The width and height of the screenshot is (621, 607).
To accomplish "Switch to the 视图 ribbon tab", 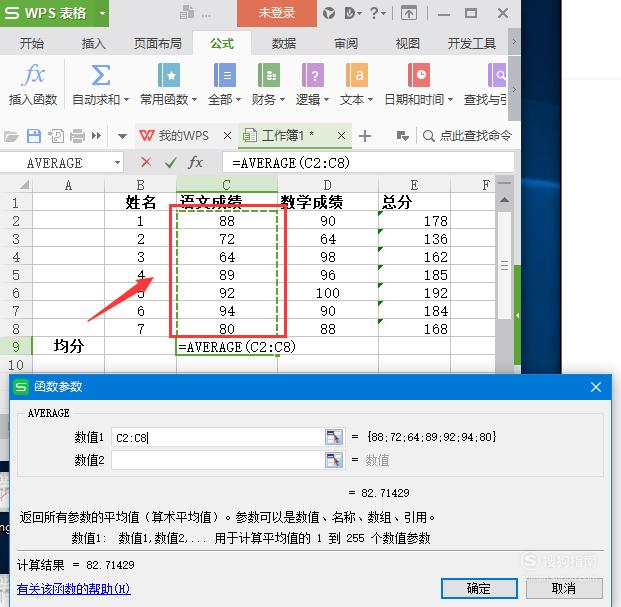I will 408,43.
